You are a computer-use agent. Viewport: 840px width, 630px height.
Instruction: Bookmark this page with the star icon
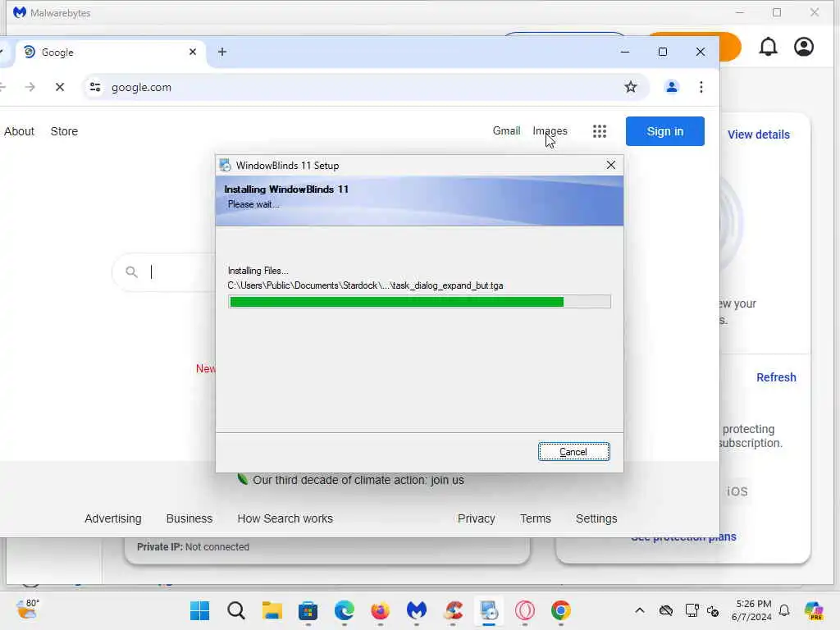coord(631,87)
